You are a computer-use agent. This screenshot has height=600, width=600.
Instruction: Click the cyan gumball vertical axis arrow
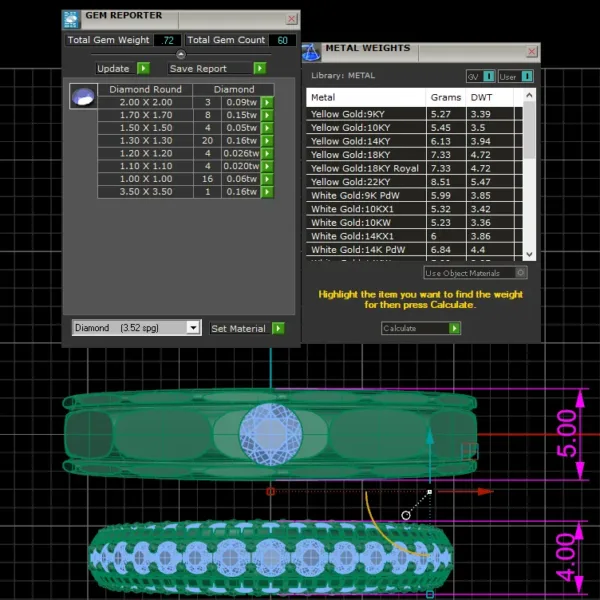[430, 438]
